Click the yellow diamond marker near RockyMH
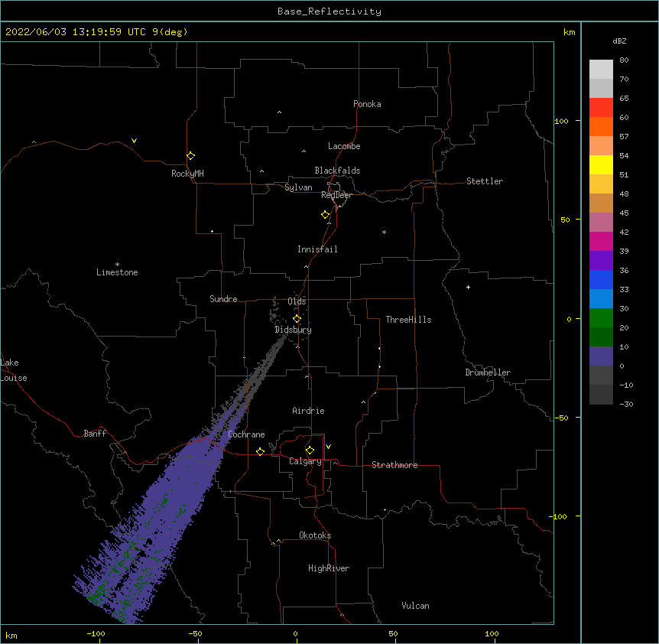Screen dimensions: 659x644 pyautogui.click(x=190, y=156)
